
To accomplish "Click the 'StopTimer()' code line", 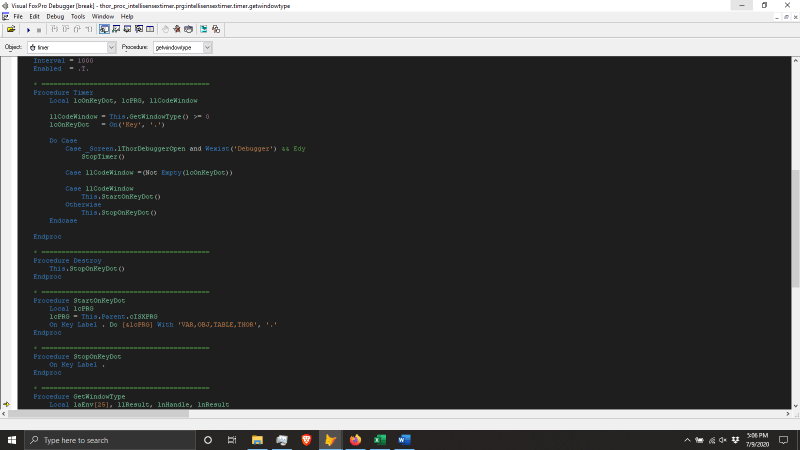I will [x=103, y=157].
